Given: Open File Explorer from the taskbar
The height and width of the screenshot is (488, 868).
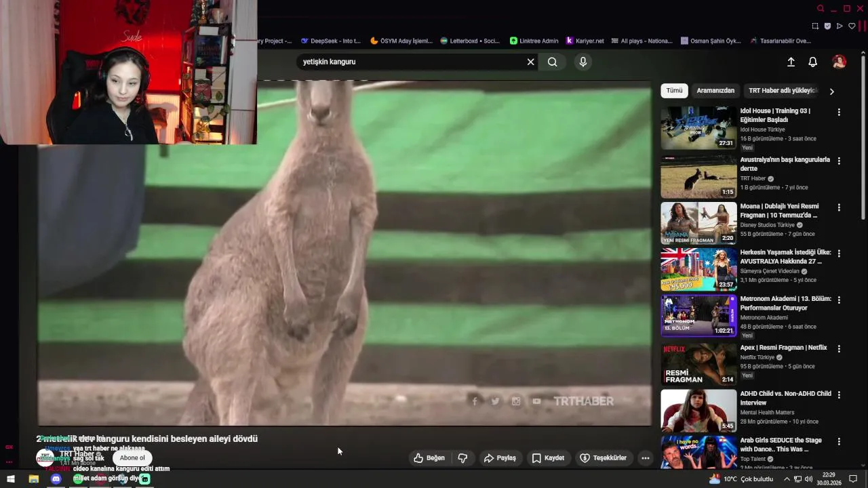Looking at the screenshot, I should coord(33,479).
